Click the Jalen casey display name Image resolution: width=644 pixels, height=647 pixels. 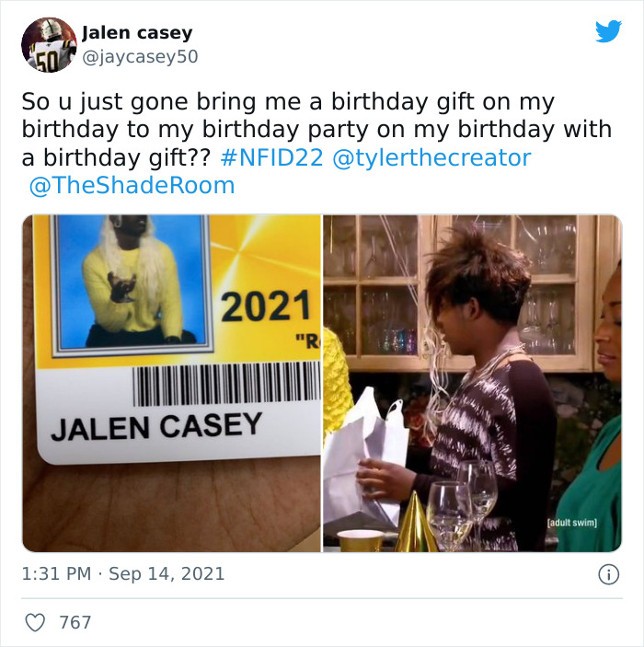[137, 32]
